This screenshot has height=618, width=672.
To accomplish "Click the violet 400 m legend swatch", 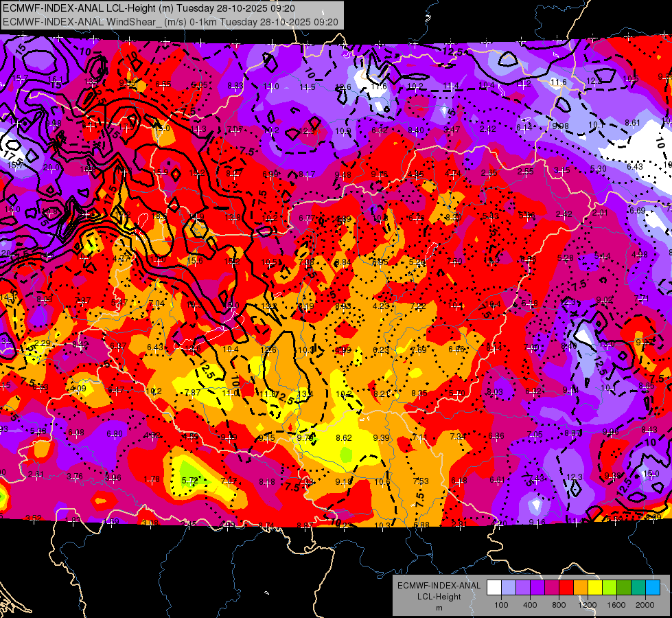I will pyautogui.click(x=537, y=588).
